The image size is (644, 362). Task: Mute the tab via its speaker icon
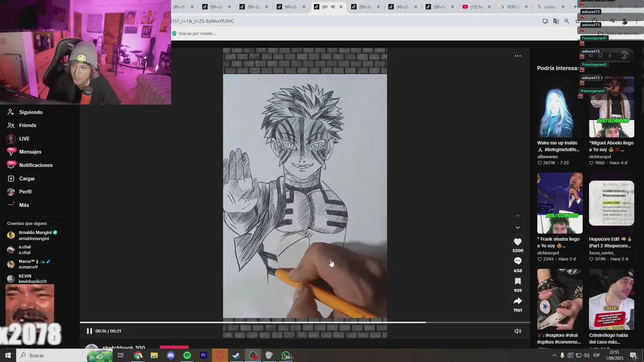(x=333, y=7)
